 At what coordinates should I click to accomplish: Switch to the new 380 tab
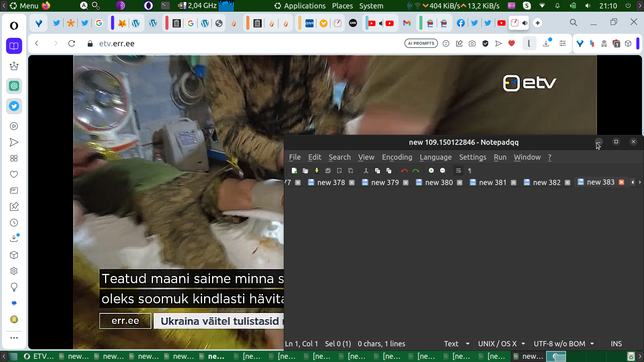click(x=439, y=182)
